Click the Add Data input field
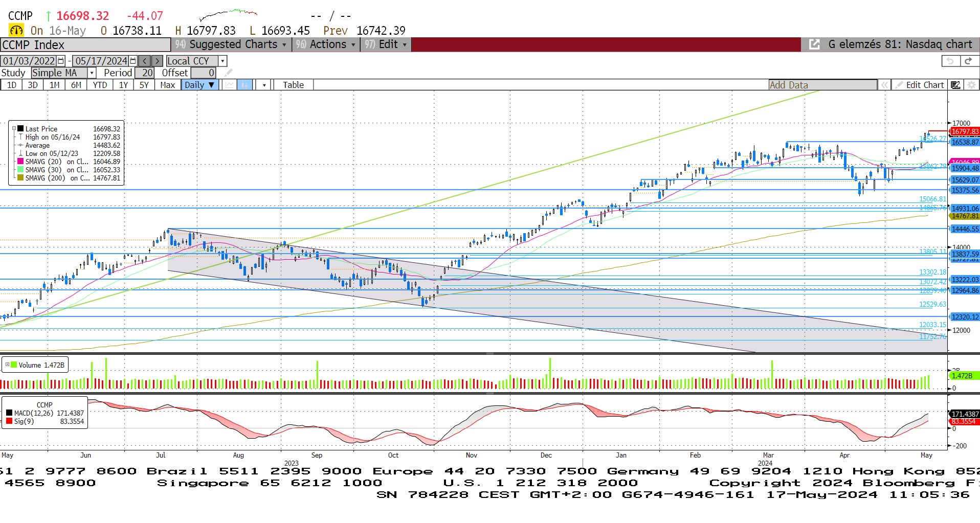Viewport: 980px width, 523px height. [822, 85]
